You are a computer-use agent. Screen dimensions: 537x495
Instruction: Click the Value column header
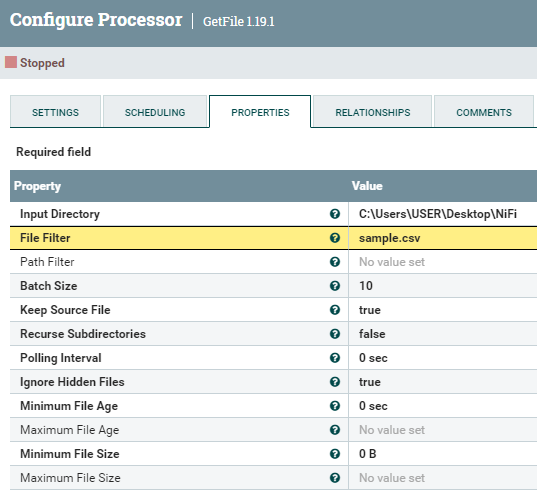[367, 186]
